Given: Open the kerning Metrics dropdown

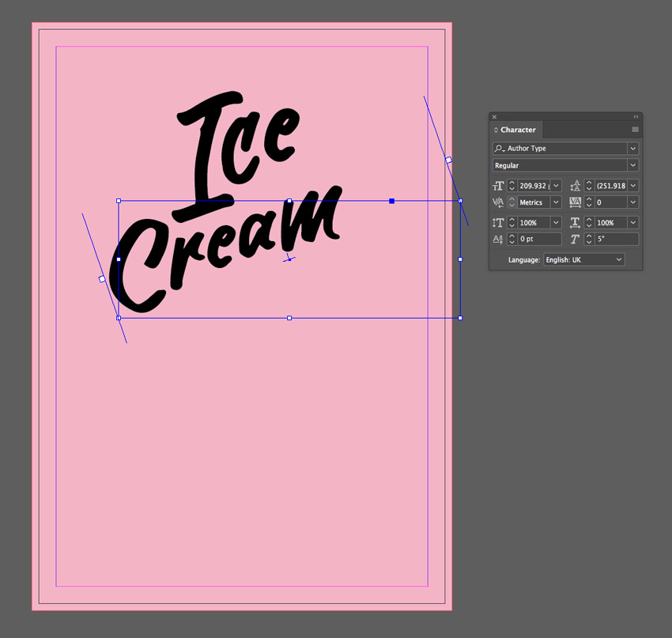Looking at the screenshot, I should point(557,202).
